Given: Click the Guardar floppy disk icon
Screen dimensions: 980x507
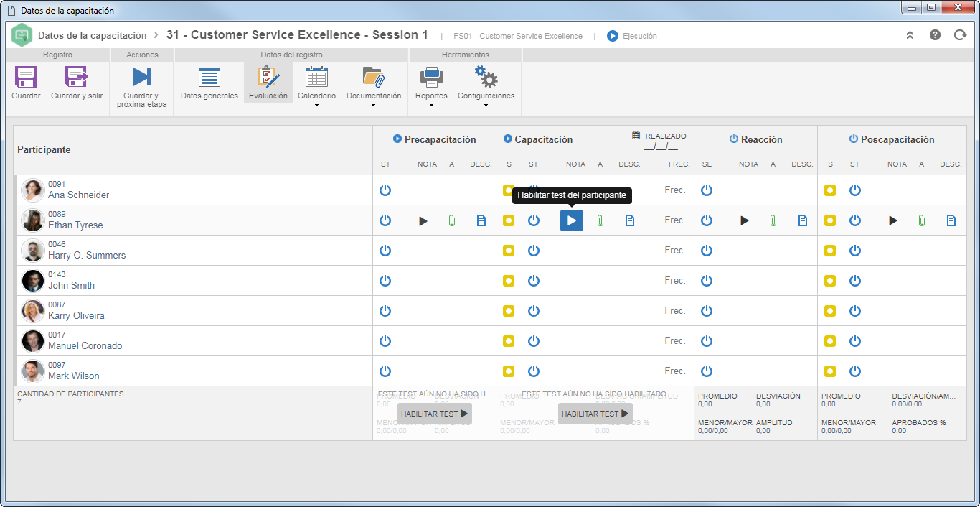Looking at the screenshot, I should (x=26, y=77).
